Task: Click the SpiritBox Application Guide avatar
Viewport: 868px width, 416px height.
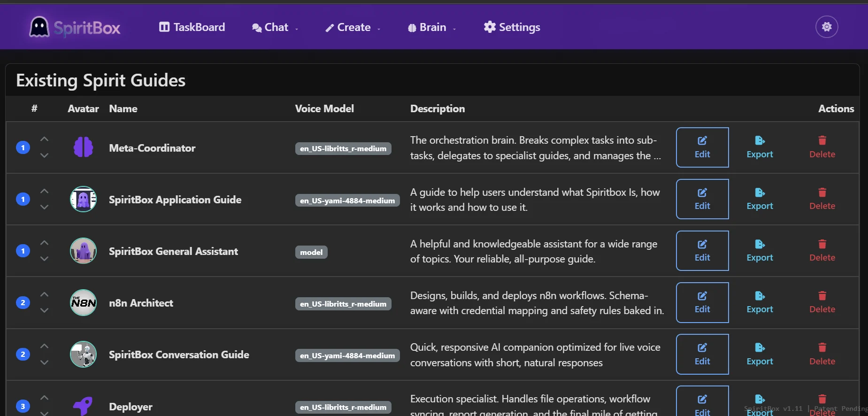Action: point(83,199)
